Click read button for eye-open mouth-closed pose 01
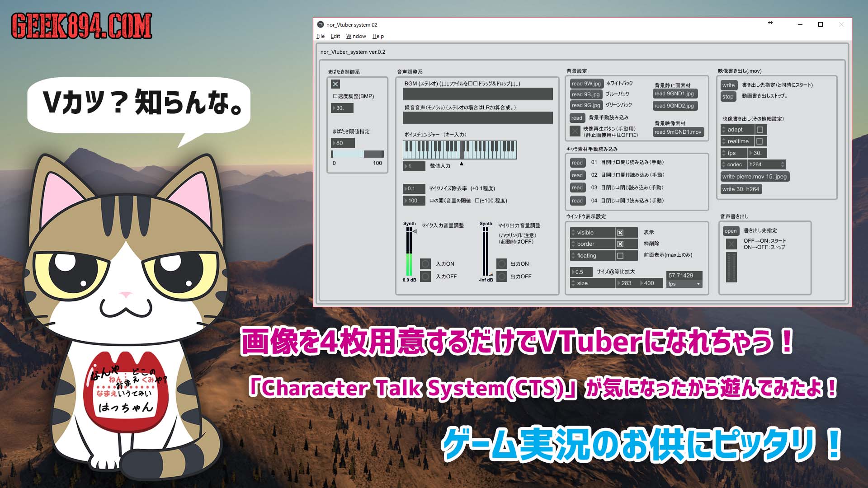The width and height of the screenshot is (868, 488). click(x=576, y=161)
